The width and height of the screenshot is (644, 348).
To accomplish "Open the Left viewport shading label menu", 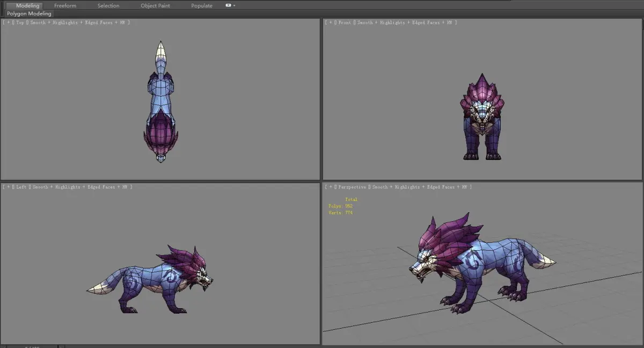I will [x=82, y=187].
